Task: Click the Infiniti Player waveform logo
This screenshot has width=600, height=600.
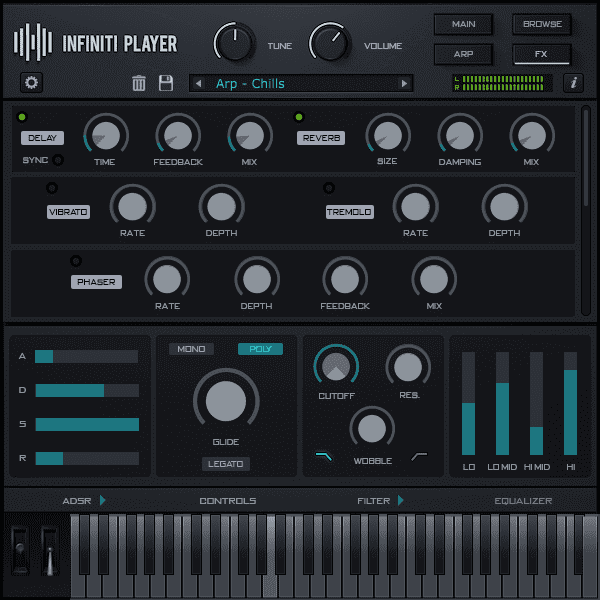Action: coord(33,42)
